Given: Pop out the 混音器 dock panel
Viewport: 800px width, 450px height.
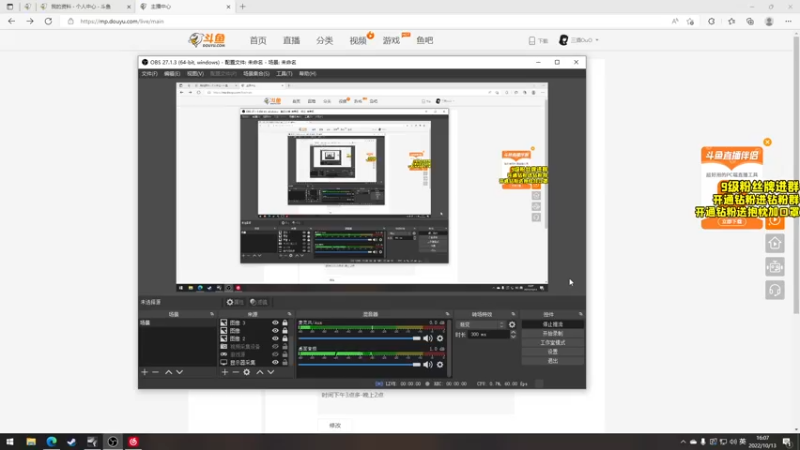Looking at the screenshot, I should point(447,314).
